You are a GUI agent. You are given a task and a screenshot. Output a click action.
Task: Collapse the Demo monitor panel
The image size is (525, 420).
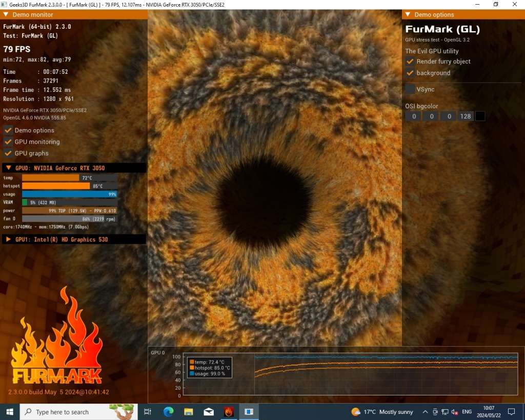tap(6, 15)
